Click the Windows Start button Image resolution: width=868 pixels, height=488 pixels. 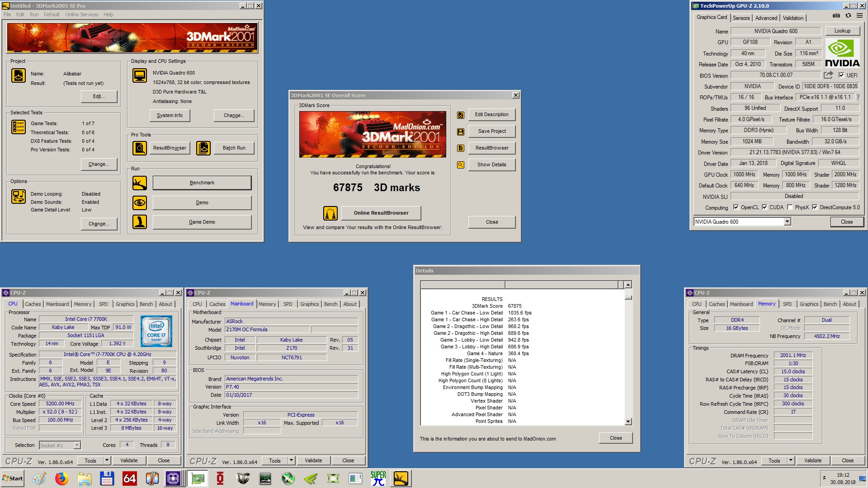click(x=13, y=479)
